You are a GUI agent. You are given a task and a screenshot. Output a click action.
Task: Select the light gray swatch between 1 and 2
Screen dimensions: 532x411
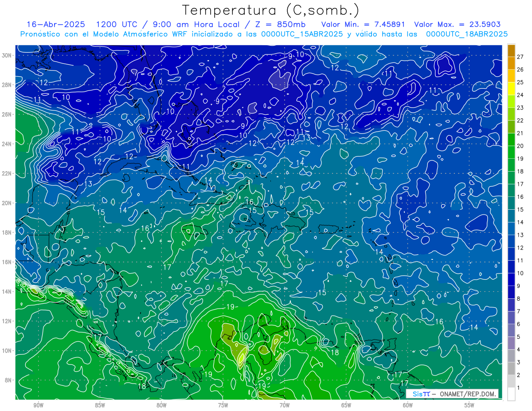click(511, 381)
